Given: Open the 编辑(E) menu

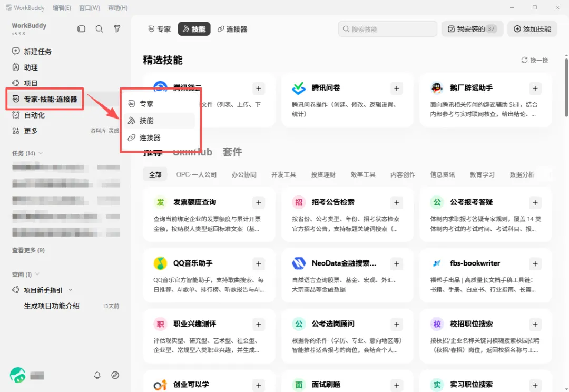Looking at the screenshot, I should point(62,7).
